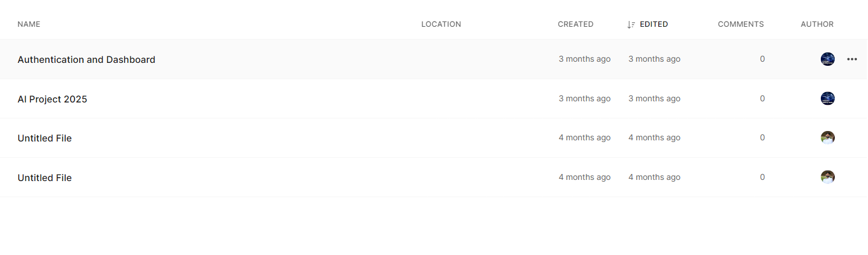
Task: Sort files by the NAME column header
Action: click(x=29, y=24)
